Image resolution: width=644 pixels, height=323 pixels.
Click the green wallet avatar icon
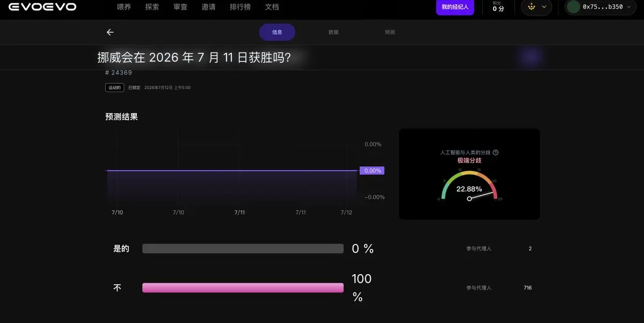click(573, 7)
